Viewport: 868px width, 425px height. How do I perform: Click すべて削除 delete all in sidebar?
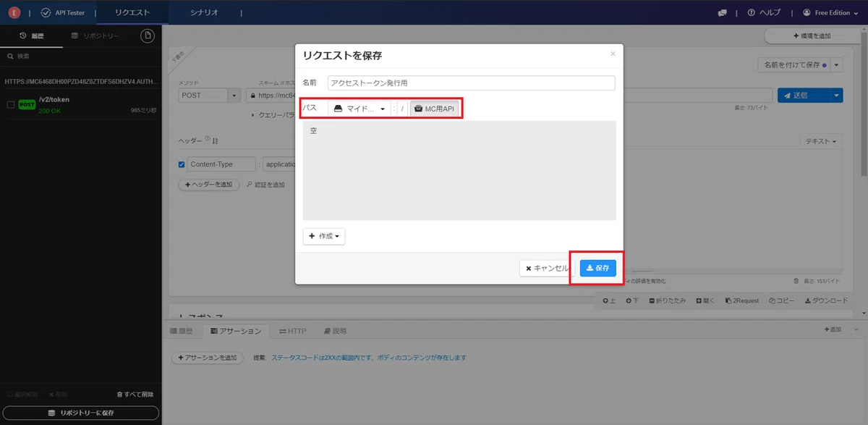tap(135, 395)
